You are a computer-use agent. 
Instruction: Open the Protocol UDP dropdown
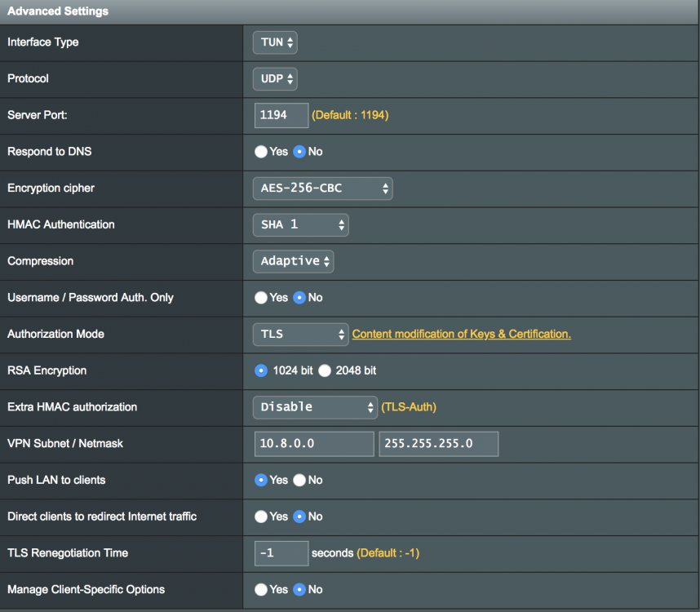pos(275,79)
